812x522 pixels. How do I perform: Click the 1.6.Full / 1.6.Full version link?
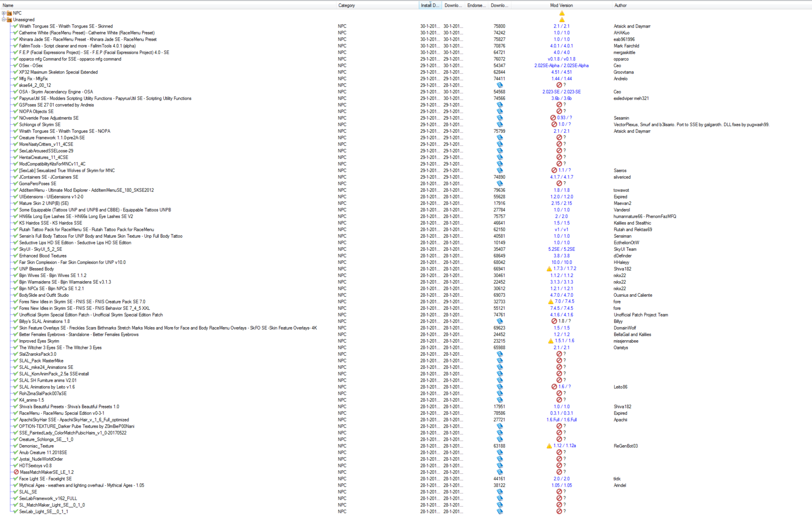pyautogui.click(x=561, y=420)
